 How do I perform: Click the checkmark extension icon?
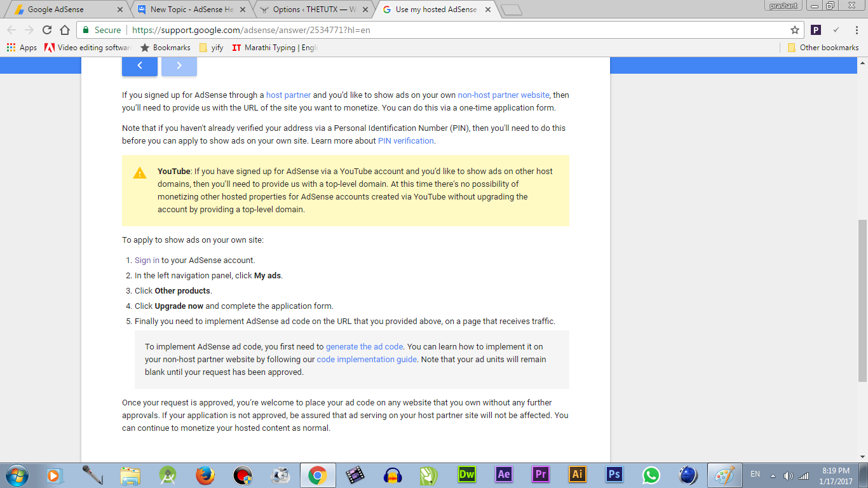[x=836, y=30]
